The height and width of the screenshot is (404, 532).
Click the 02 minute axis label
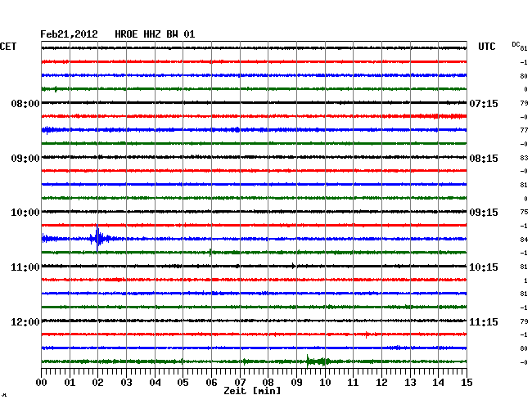point(97,383)
